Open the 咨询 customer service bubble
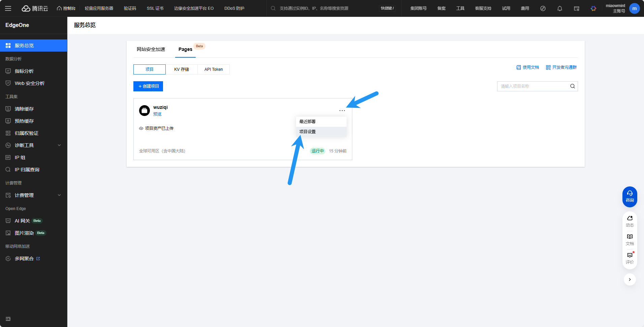The width and height of the screenshot is (644, 327). pyautogui.click(x=630, y=197)
